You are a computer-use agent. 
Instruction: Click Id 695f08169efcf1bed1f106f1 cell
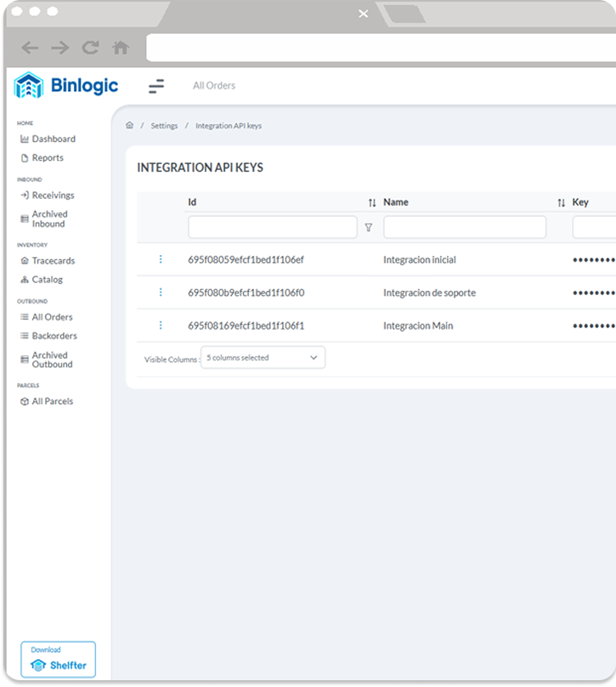click(246, 326)
